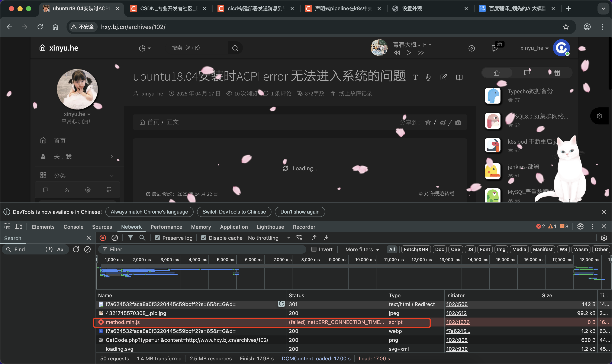This screenshot has width=612, height=364.
Task: Expand the xinyu_he user menu
Action: tap(534, 48)
